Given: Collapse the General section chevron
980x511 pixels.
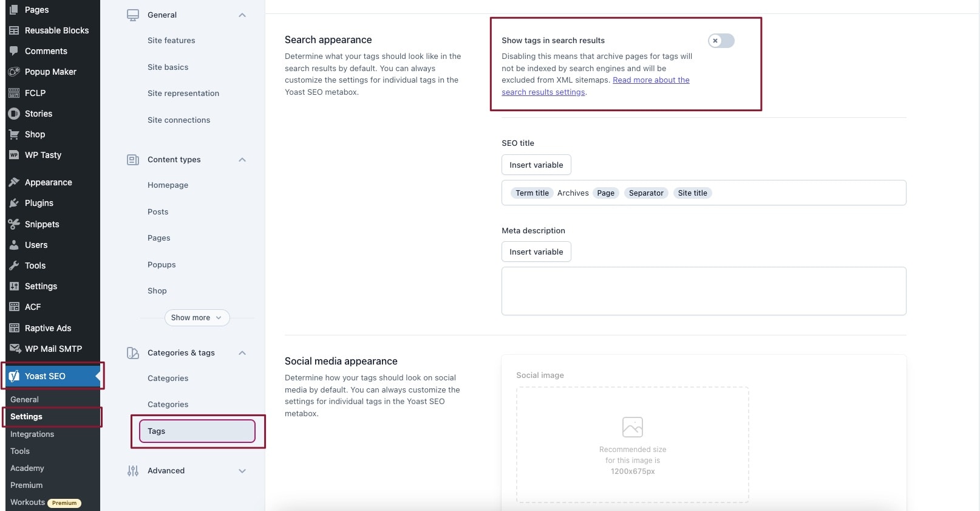Looking at the screenshot, I should pos(242,15).
